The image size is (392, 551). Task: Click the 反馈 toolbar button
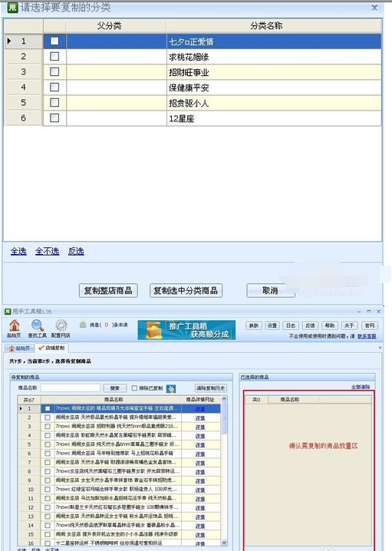[x=310, y=325]
